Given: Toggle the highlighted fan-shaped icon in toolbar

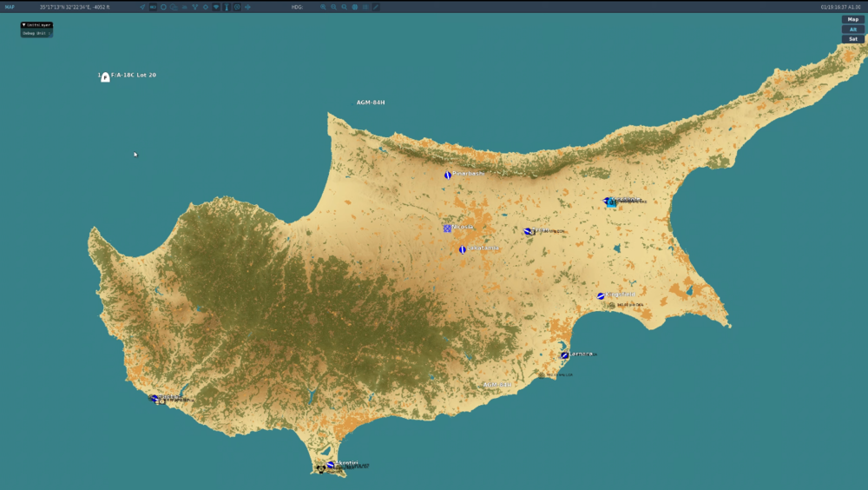Looking at the screenshot, I should click(216, 7).
